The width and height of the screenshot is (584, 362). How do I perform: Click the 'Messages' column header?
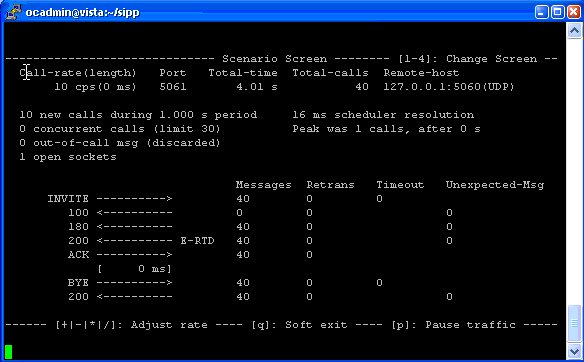(264, 185)
